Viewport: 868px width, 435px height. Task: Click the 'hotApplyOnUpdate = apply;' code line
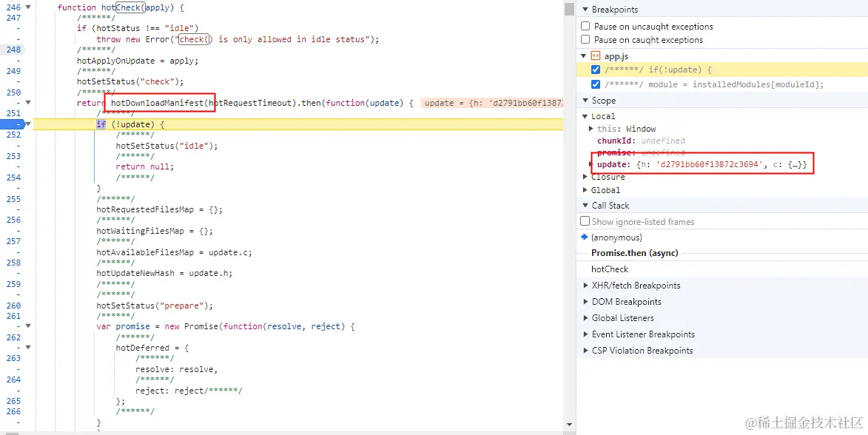point(138,61)
